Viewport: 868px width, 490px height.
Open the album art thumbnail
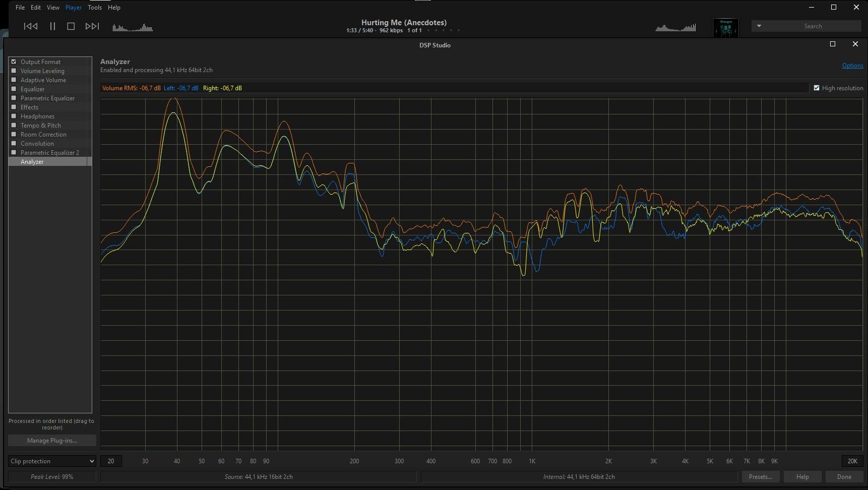pyautogui.click(x=726, y=28)
